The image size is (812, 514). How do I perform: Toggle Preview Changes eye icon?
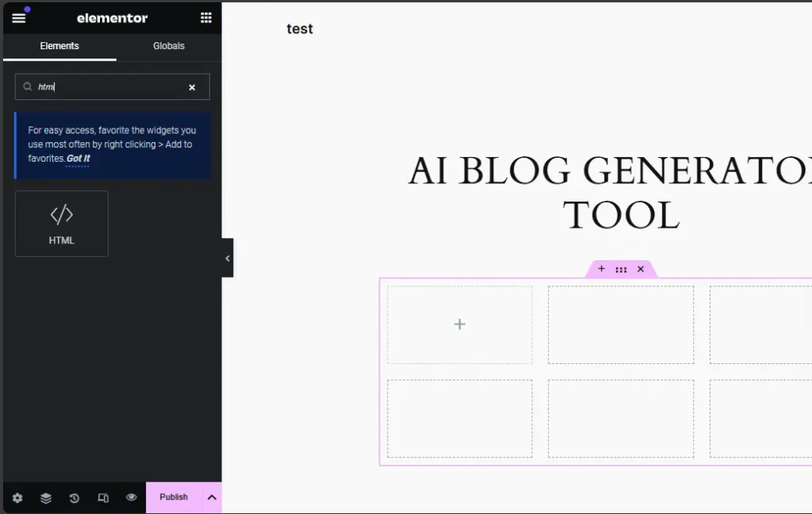tap(132, 497)
